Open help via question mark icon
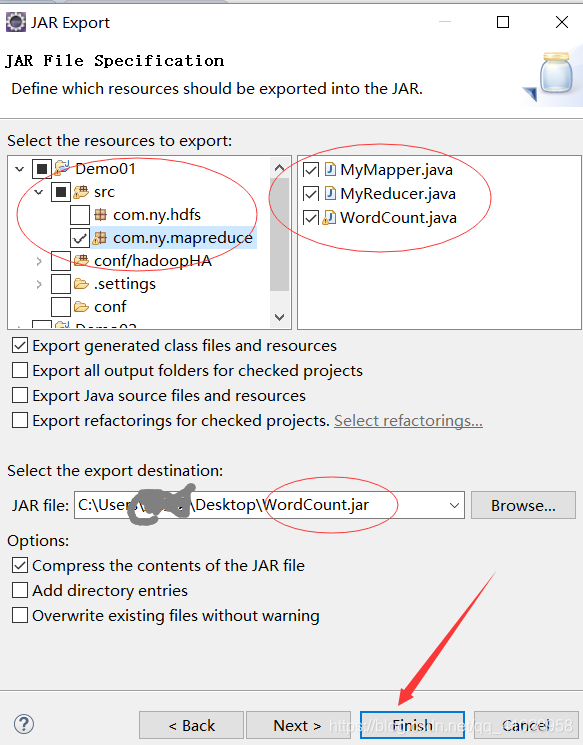Viewport: 583px width, 745px height. click(24, 724)
